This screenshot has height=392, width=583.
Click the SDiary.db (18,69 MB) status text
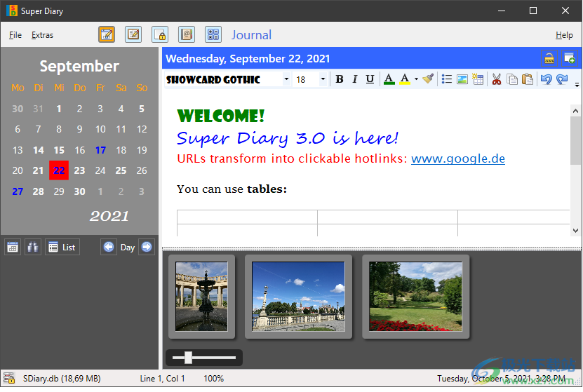[62, 379]
